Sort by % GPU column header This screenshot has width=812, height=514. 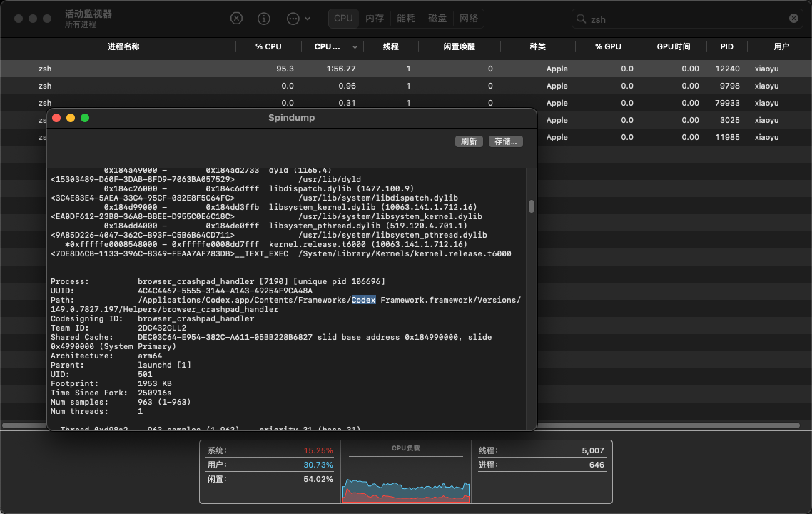608,46
